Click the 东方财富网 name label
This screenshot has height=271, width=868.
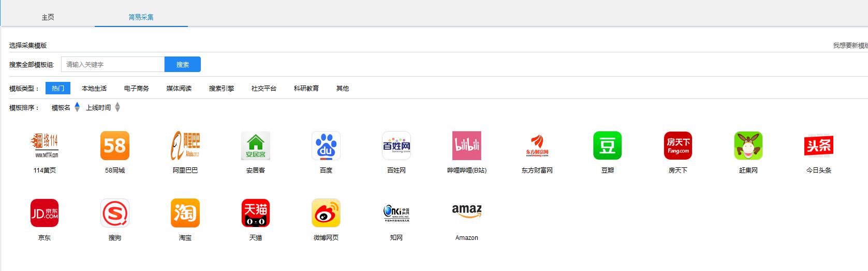point(537,170)
